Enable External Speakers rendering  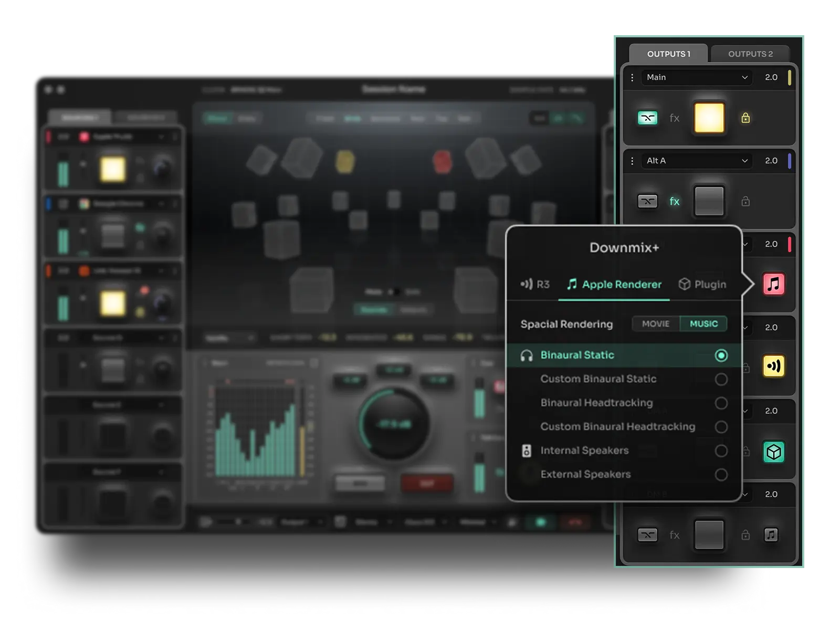coord(722,475)
